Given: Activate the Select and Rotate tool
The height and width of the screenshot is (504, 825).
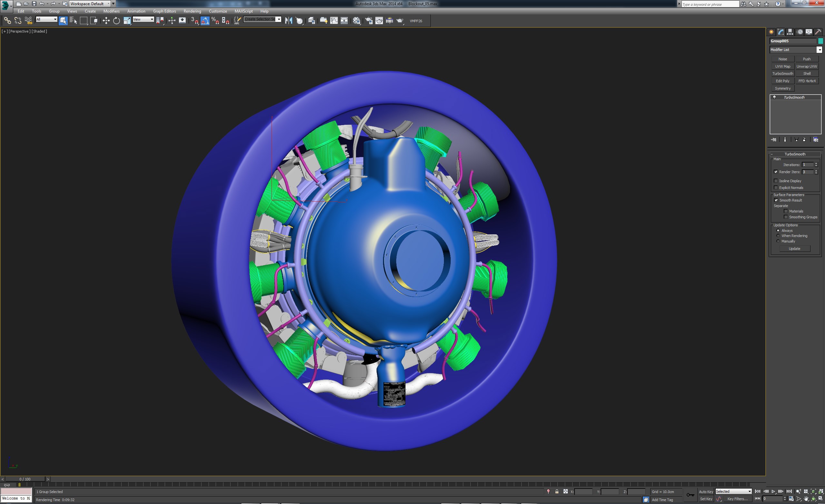Looking at the screenshot, I should point(116,20).
